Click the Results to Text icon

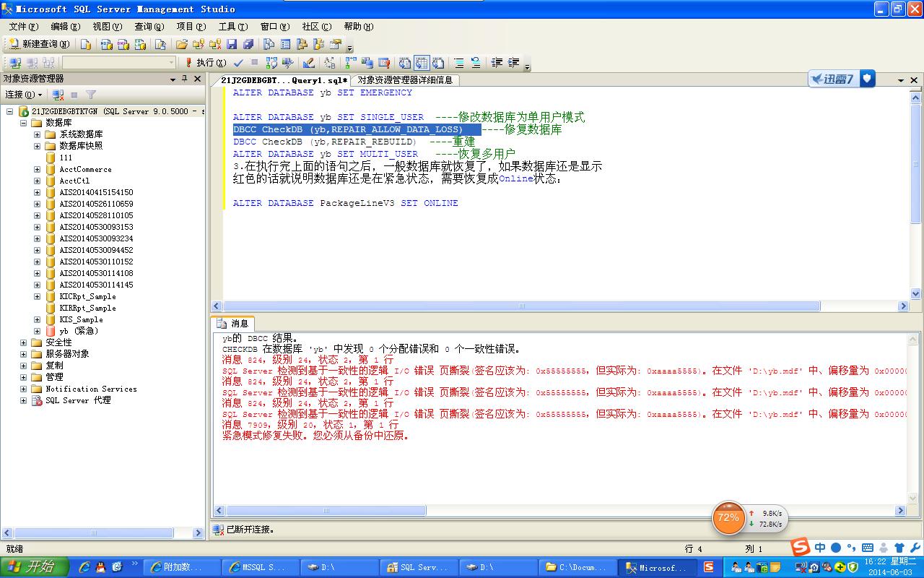[405, 63]
